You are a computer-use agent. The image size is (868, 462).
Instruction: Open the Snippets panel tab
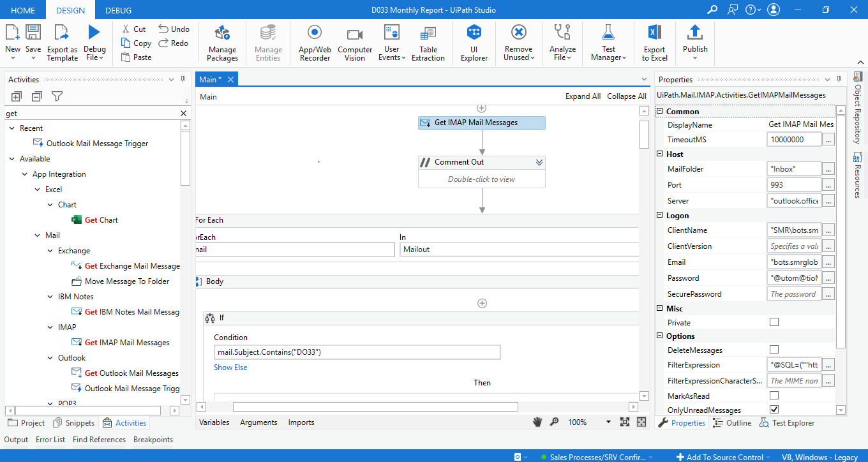75,423
